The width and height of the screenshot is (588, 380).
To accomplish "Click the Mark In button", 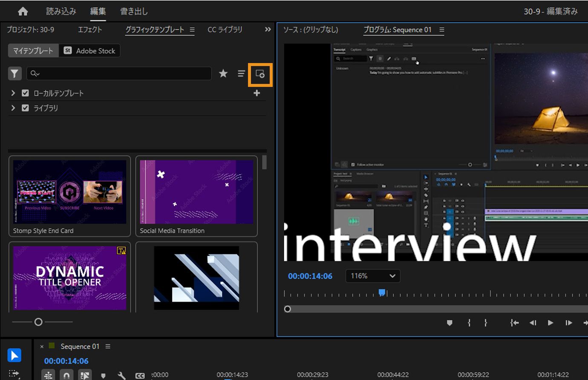I will pos(469,323).
